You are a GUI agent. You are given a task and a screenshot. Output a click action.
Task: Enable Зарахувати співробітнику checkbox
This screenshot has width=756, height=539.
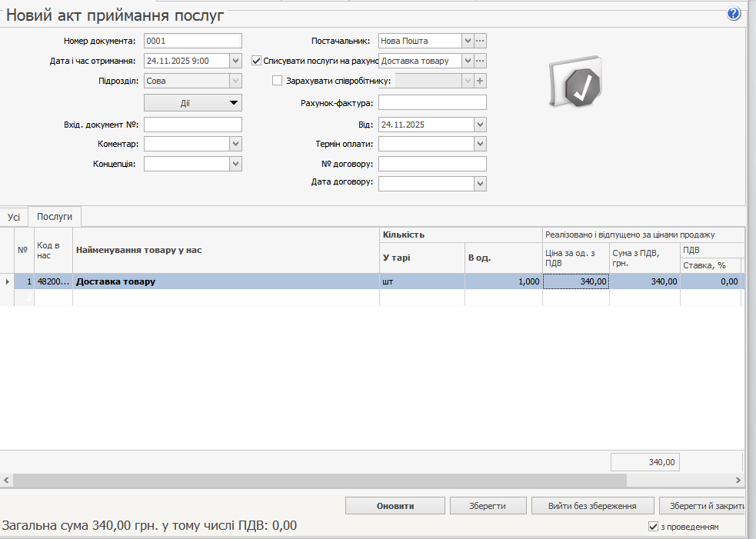[278, 81]
